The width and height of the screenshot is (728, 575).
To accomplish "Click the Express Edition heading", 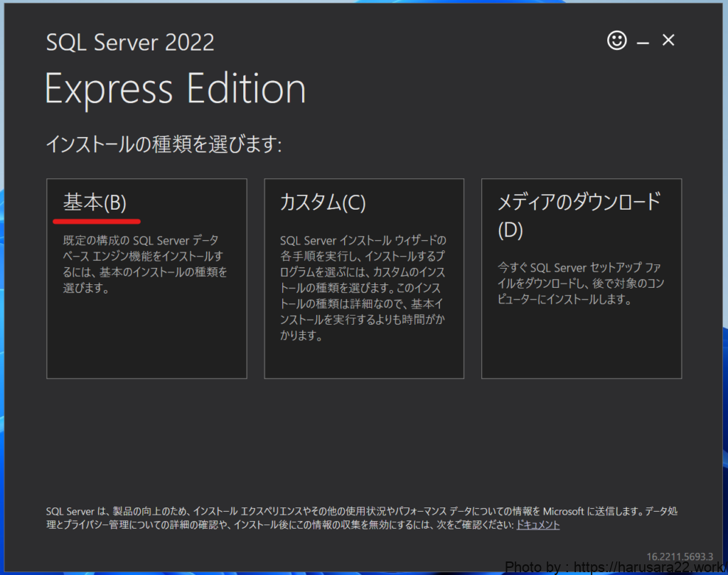I will 176,90.
